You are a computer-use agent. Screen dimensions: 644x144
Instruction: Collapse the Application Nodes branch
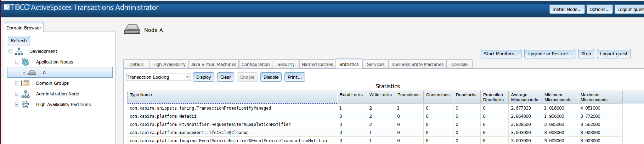17,62
